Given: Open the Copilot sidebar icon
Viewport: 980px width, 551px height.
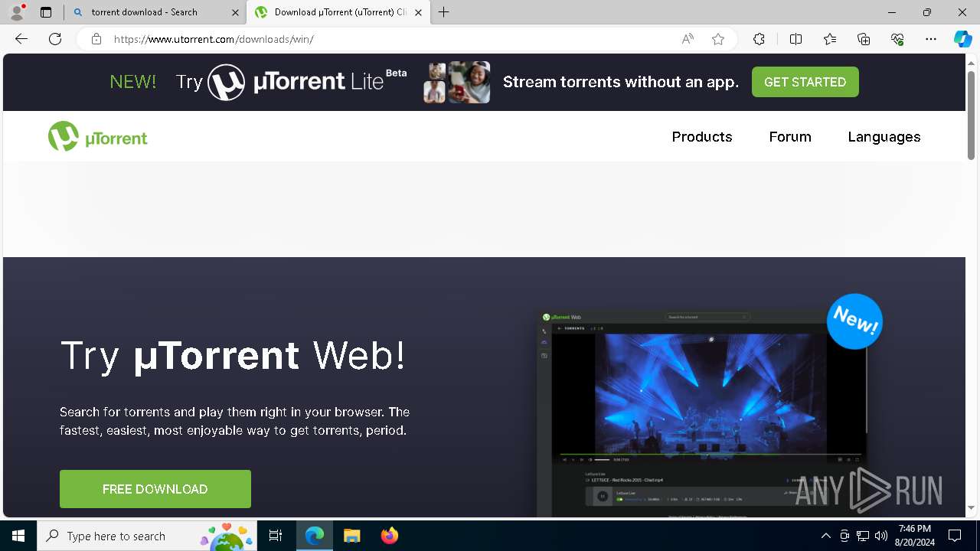Looking at the screenshot, I should [x=962, y=39].
